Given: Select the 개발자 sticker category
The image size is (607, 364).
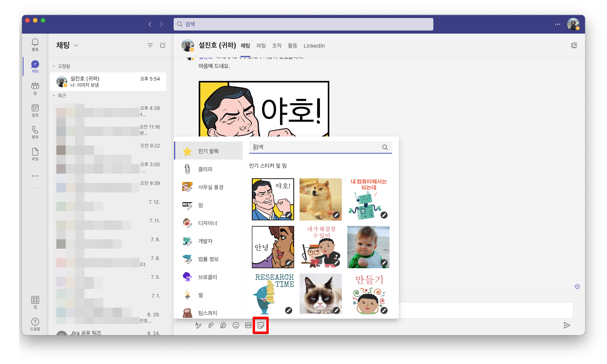Looking at the screenshot, I should (x=208, y=241).
